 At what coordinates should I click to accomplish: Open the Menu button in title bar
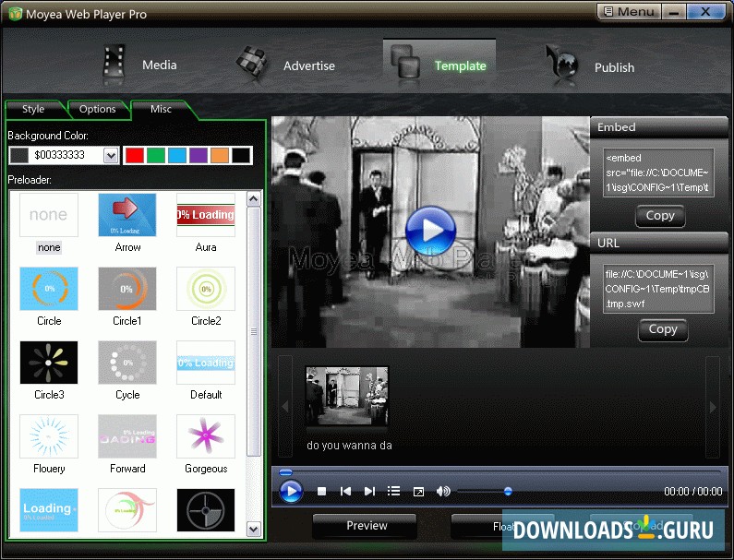629,12
